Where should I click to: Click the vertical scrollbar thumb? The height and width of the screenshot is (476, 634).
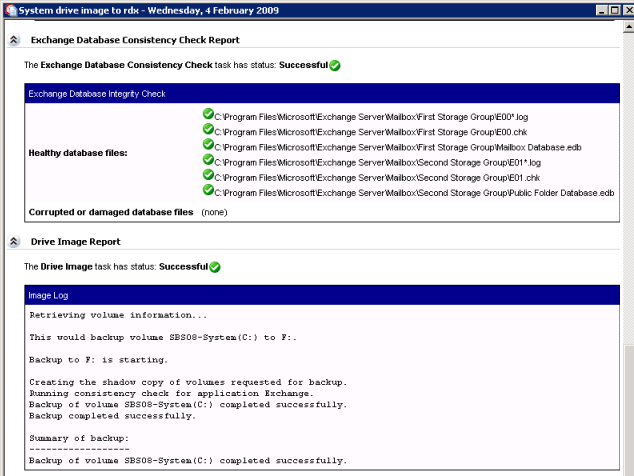[x=629, y=410]
